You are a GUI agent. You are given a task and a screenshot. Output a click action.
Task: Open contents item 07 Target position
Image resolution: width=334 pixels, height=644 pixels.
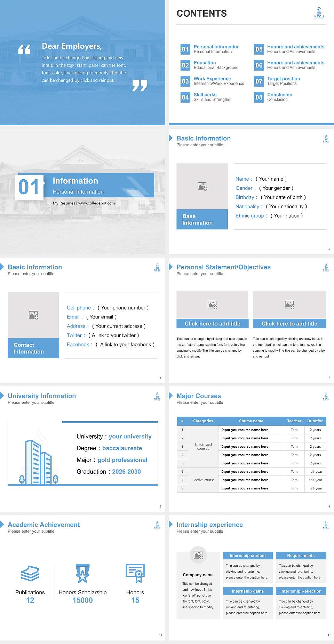(x=277, y=81)
